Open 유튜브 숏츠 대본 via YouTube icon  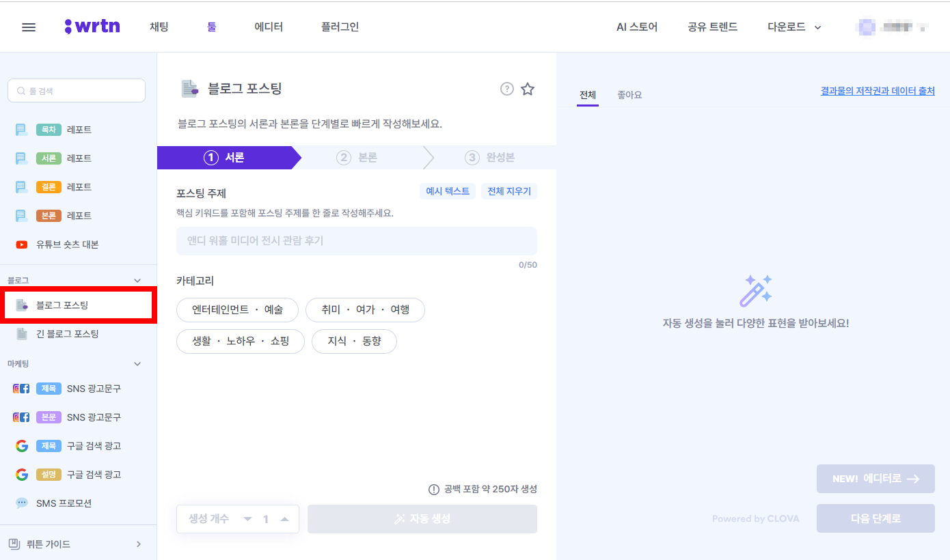coord(21,244)
